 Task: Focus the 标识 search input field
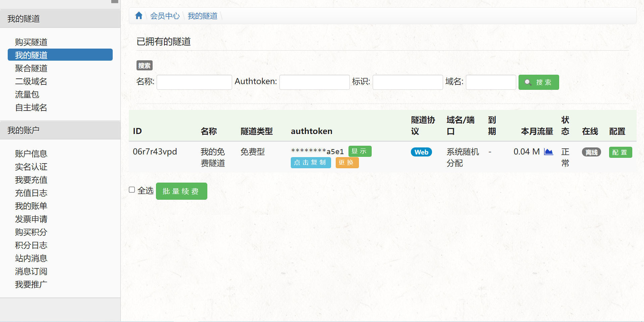pos(408,82)
